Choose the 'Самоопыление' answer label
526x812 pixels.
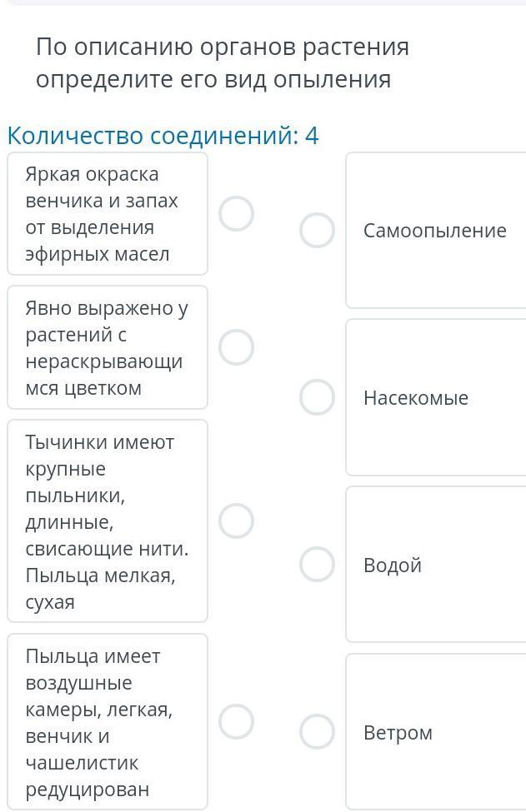coord(434,231)
